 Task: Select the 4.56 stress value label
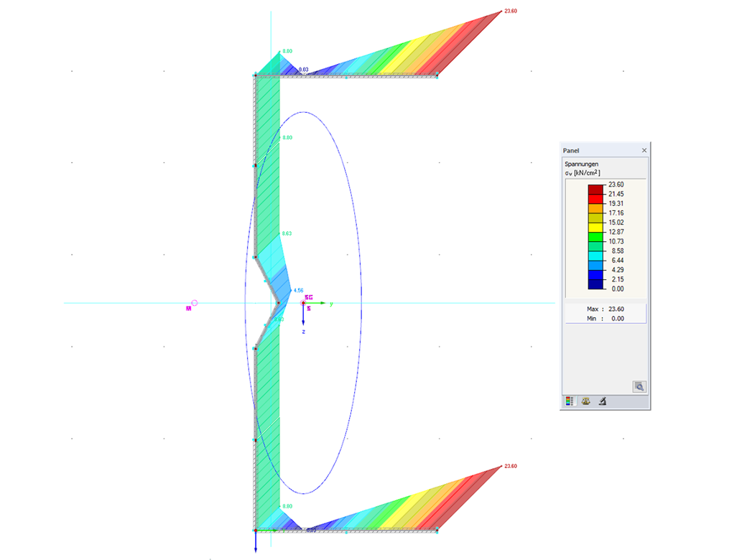coord(299,289)
